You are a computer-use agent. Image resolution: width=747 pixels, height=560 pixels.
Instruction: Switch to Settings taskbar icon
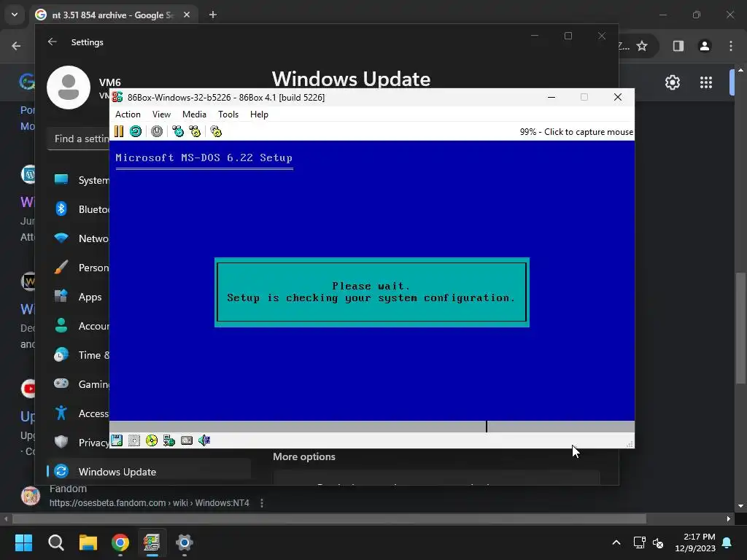(x=185, y=542)
